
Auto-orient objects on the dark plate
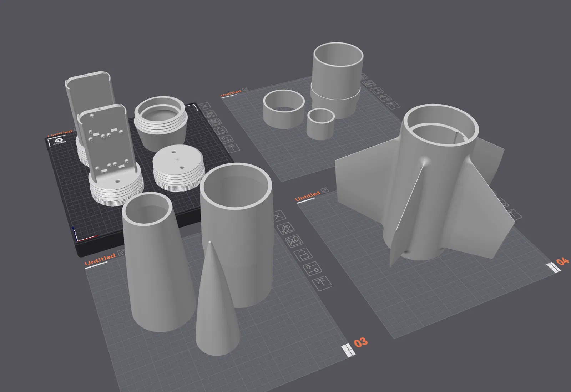click(210, 114)
